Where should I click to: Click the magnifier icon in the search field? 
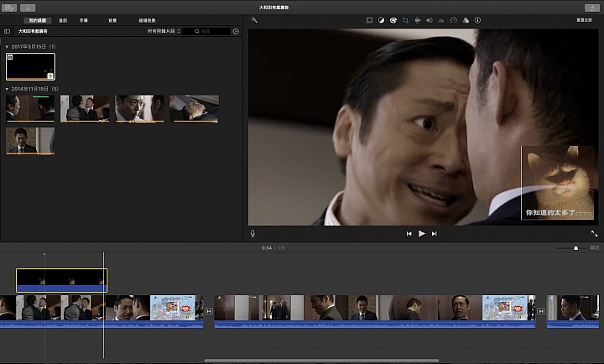pyautogui.click(x=197, y=31)
